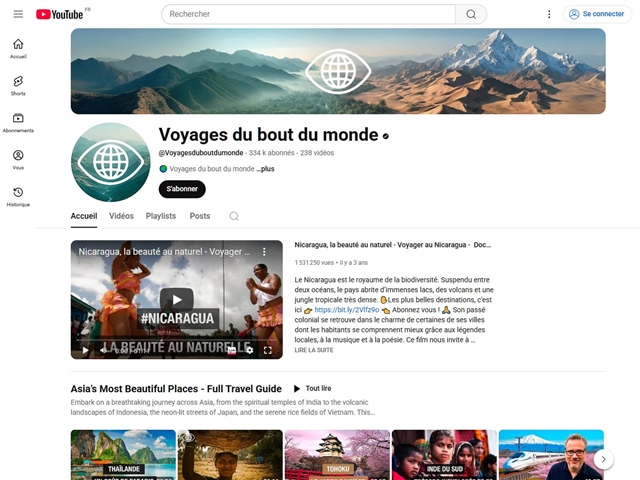
Task: Switch to the Playlists tab
Action: [161, 216]
